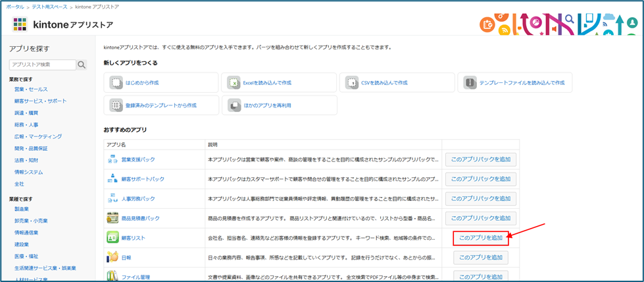Click the Excel import icon

tap(234, 83)
